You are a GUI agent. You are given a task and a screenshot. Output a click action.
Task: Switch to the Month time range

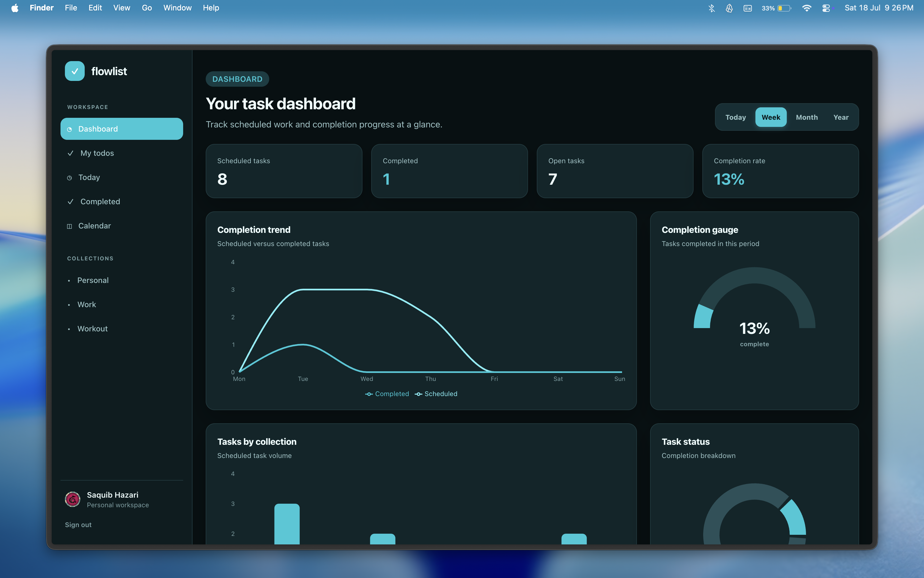807,117
